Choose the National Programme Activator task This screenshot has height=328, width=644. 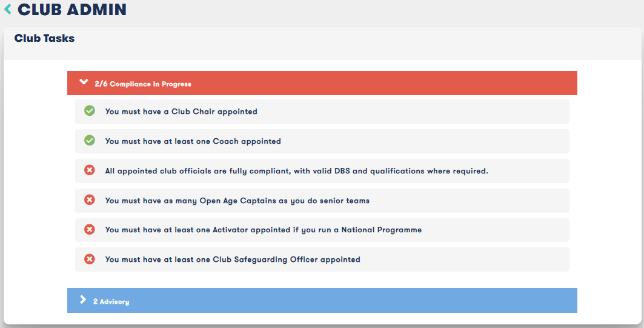[x=322, y=230]
